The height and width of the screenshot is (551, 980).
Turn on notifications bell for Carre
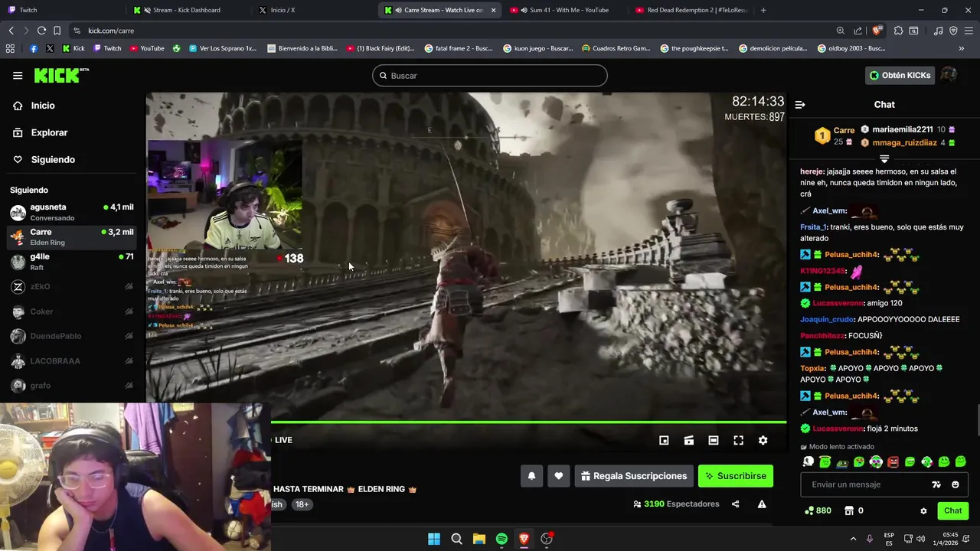(531, 476)
